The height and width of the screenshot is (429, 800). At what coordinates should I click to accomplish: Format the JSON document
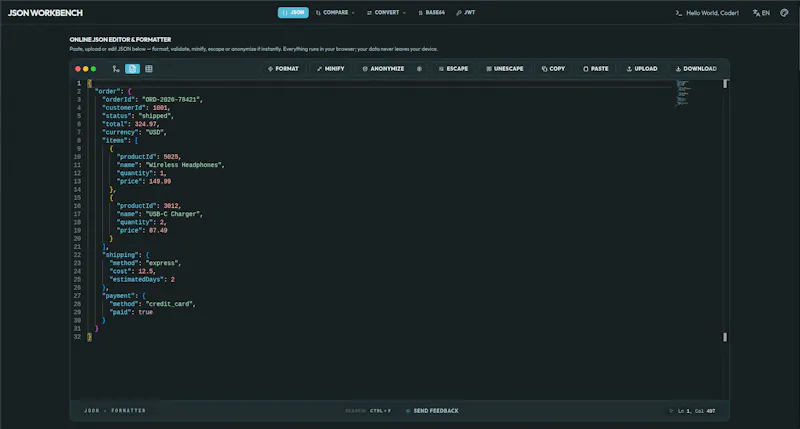click(x=283, y=68)
